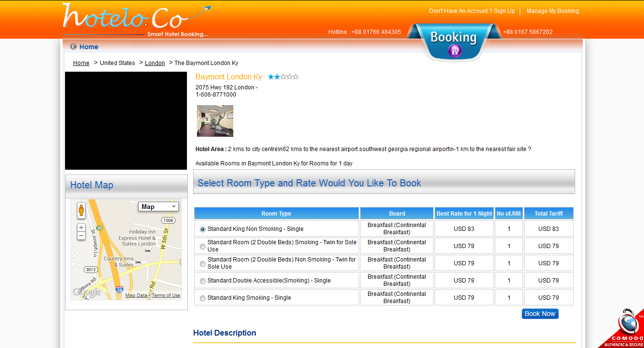Select Standard King Smoking - Single room
Viewport: 644px width, 348px height.
pos(203,298)
